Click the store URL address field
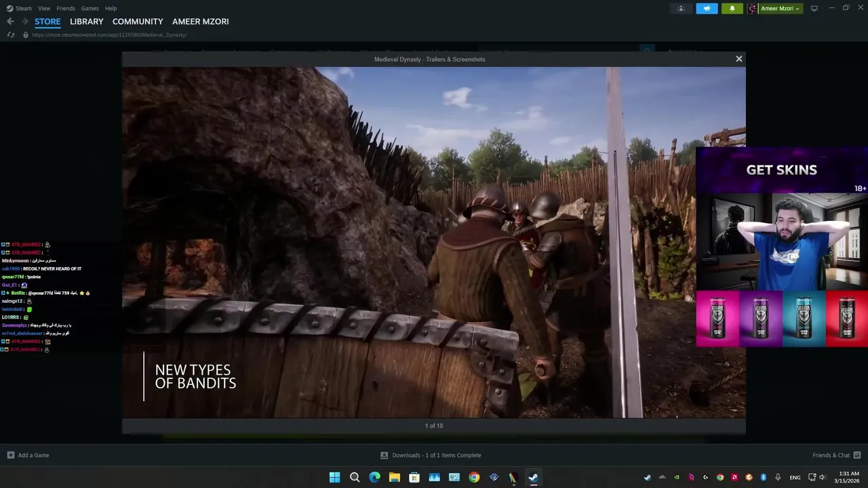868x488 pixels. click(x=109, y=35)
